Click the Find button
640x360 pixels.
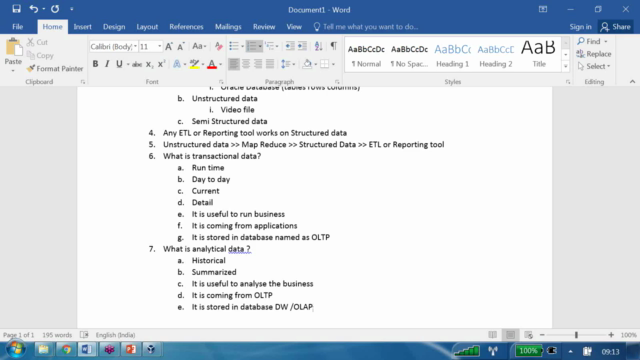pos(589,41)
